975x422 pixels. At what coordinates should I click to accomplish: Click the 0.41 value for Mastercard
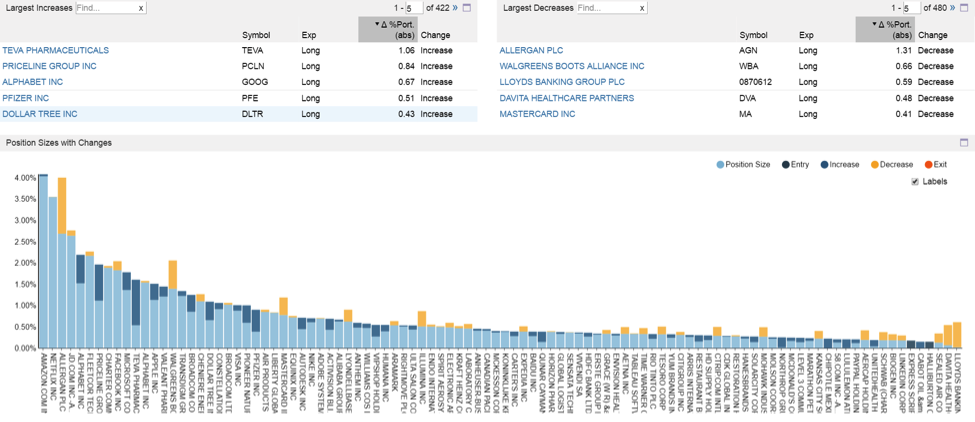click(903, 114)
